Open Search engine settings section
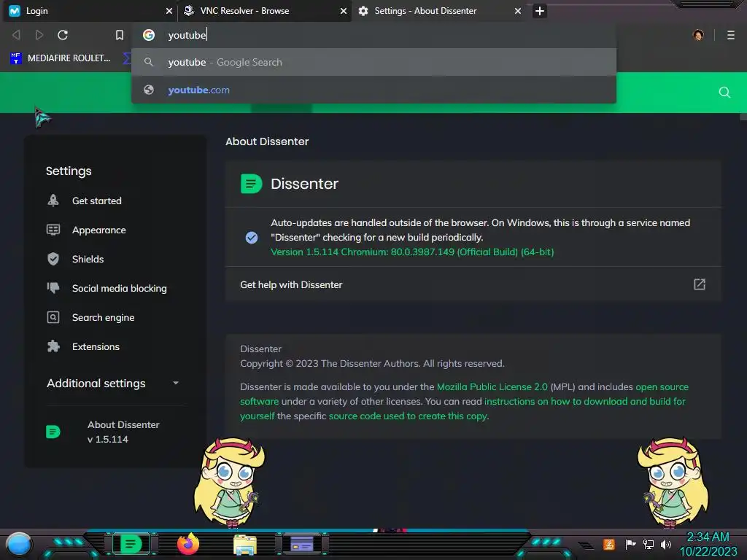 pos(103,318)
